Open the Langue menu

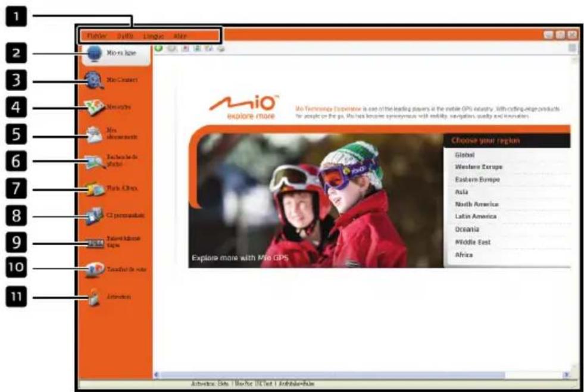tap(154, 36)
